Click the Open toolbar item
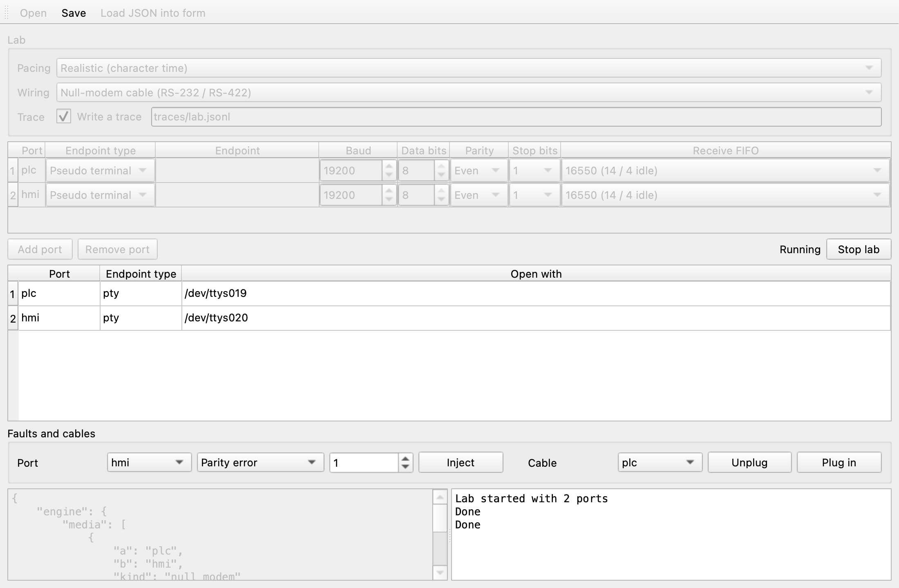This screenshot has height=588, width=899. coord(33,13)
